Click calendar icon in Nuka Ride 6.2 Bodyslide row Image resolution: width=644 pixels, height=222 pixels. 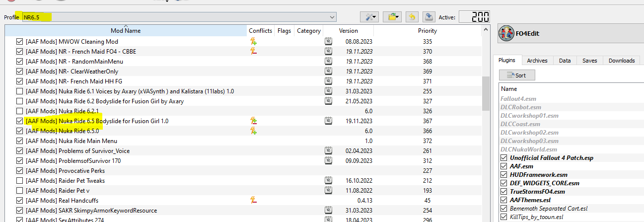point(328,101)
